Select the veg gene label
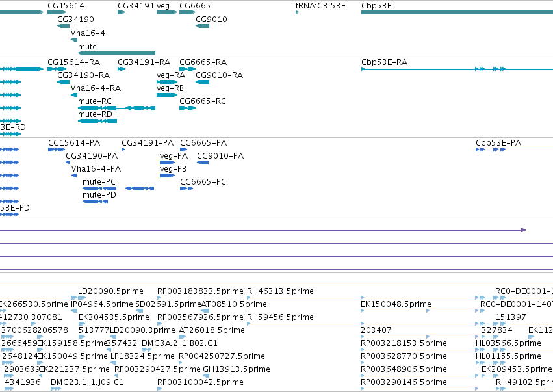 163,6
